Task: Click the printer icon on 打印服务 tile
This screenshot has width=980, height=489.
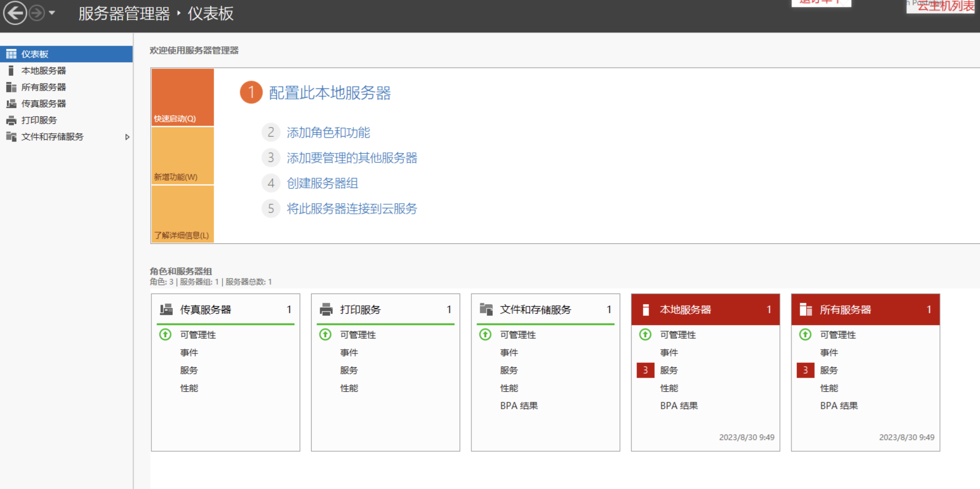Action: (x=326, y=309)
